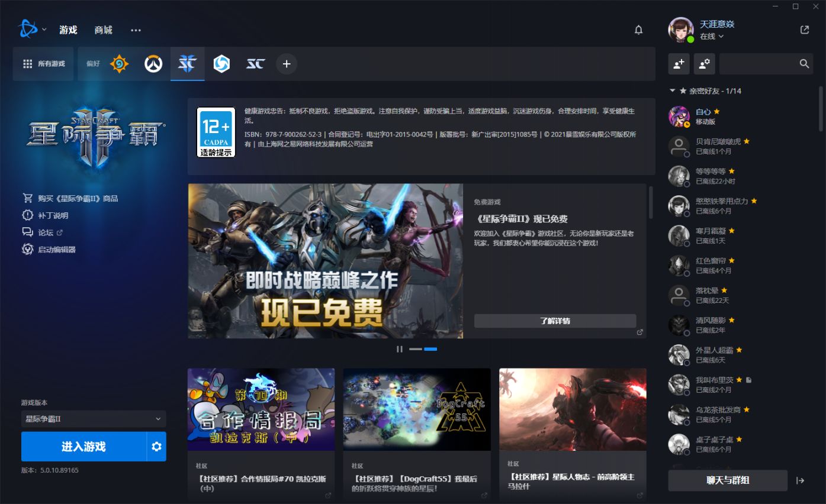Open the Battle.net logo menu
Screen dimensions: 826x504
click(27, 29)
